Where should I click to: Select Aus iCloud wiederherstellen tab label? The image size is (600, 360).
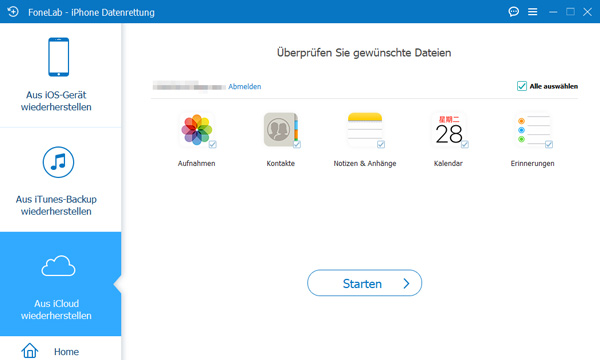[56, 310]
